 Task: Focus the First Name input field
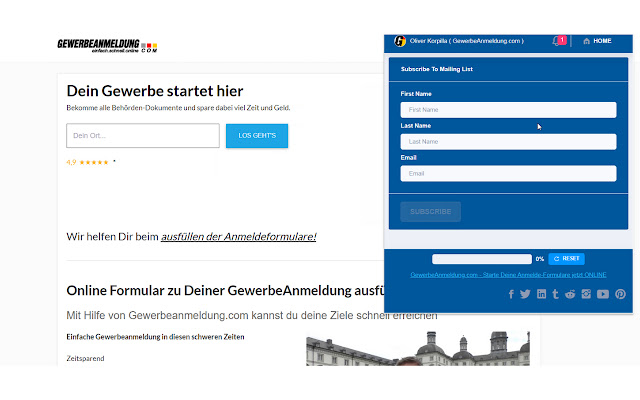coord(508,110)
